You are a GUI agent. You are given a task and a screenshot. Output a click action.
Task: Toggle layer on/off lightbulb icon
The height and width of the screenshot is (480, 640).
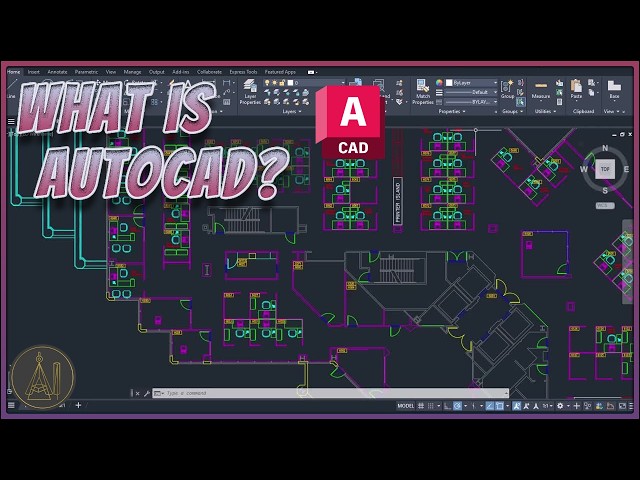point(267,83)
